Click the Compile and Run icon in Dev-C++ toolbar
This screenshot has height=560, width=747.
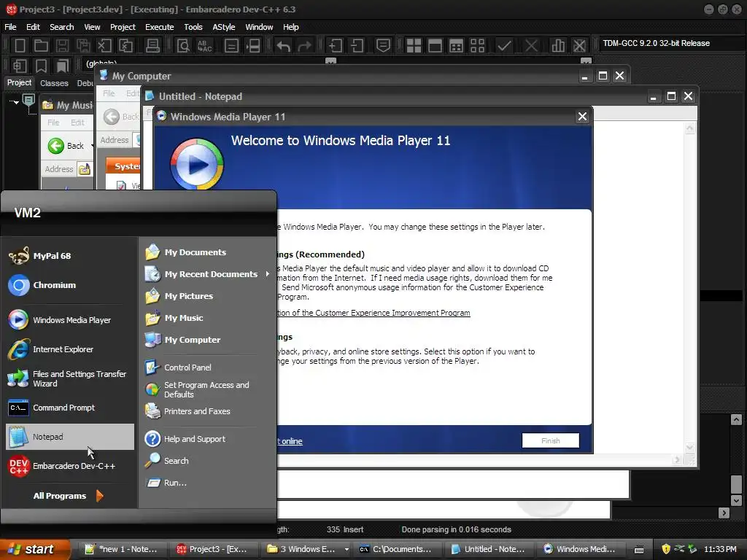(456, 46)
